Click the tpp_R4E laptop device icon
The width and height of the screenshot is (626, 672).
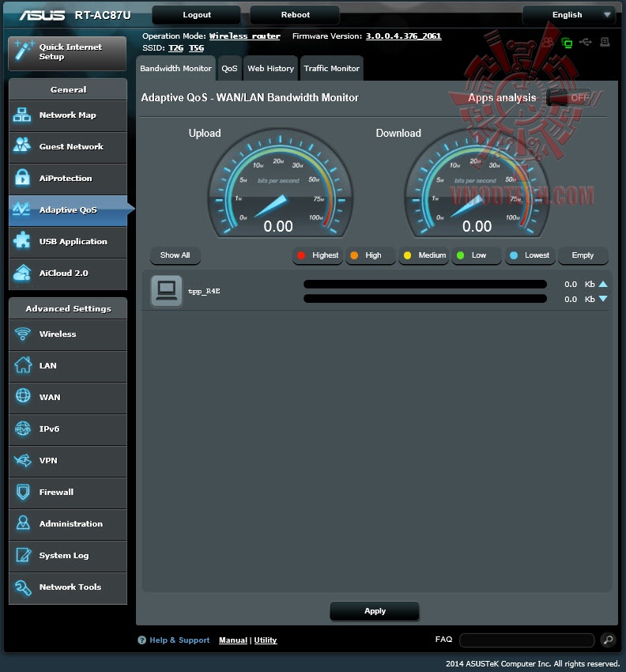166,290
